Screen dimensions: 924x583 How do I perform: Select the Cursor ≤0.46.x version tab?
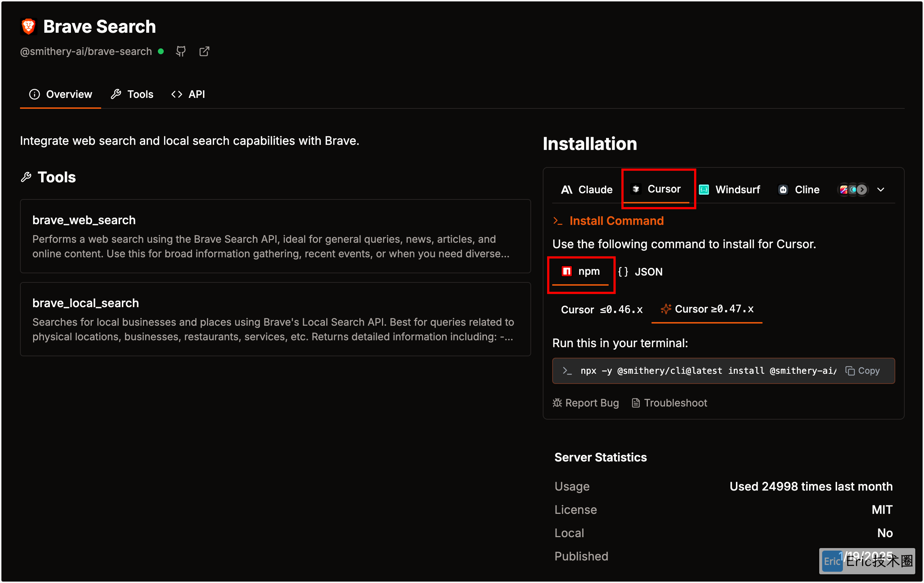(x=602, y=309)
